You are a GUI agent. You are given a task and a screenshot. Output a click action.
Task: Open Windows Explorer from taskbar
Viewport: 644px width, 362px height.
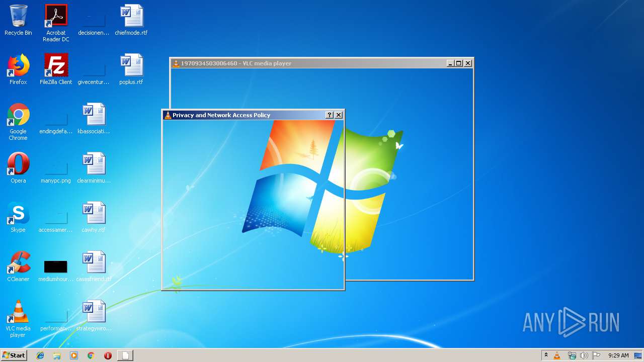click(57, 355)
